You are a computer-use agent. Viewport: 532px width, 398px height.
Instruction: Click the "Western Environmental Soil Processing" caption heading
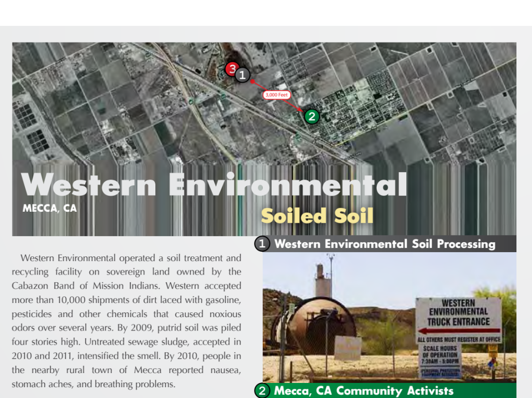(385, 244)
